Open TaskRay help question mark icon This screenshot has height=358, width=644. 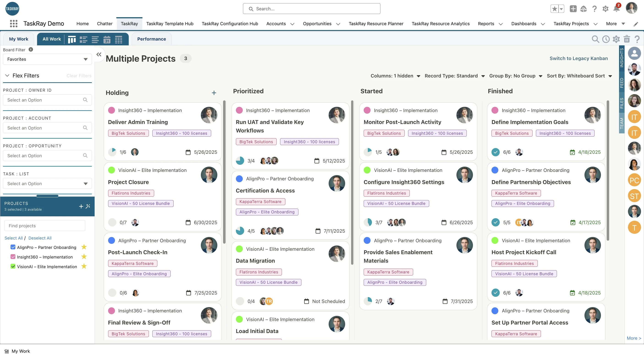637,39
